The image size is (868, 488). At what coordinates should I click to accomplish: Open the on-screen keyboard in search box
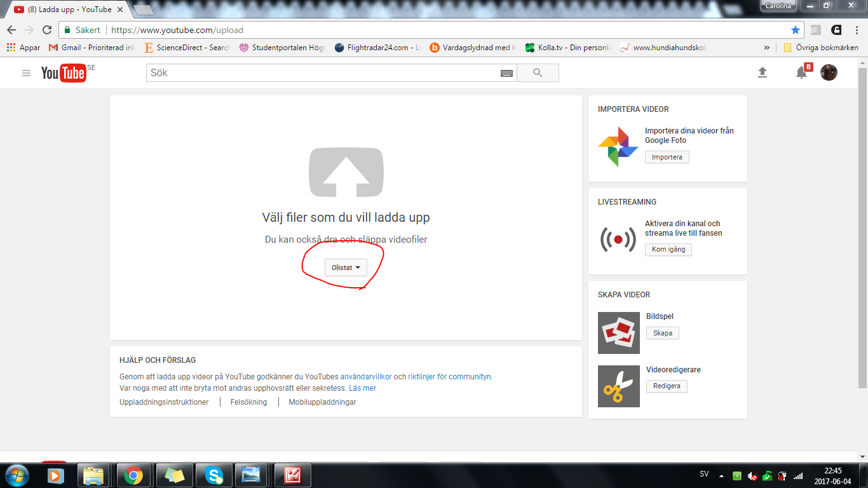pyautogui.click(x=506, y=73)
